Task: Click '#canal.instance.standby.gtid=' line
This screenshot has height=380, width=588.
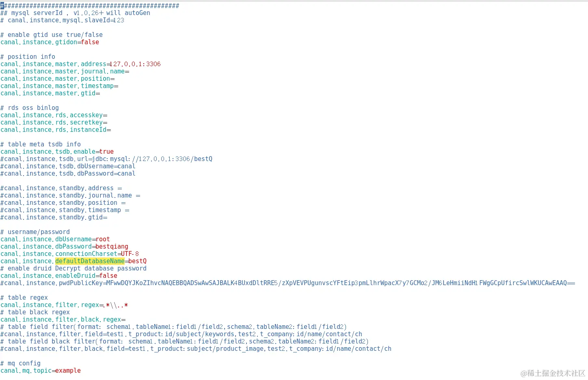Action: pyautogui.click(x=54, y=217)
